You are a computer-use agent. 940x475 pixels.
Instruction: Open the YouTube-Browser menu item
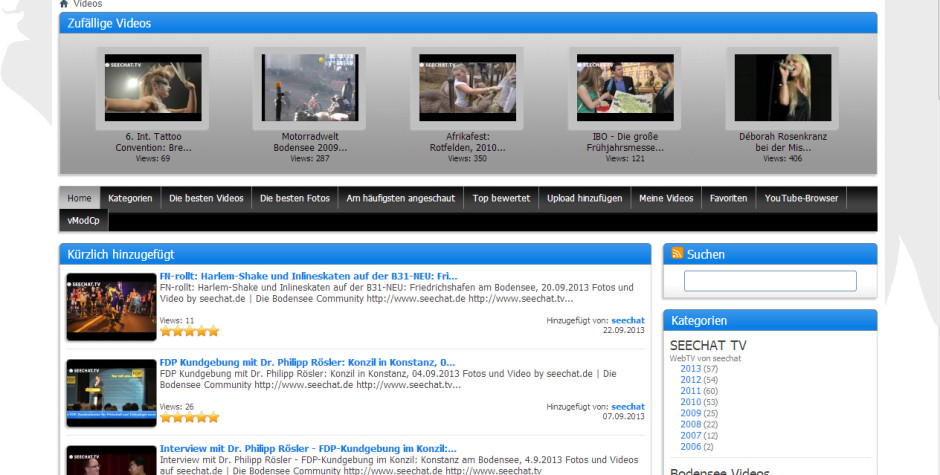click(801, 198)
